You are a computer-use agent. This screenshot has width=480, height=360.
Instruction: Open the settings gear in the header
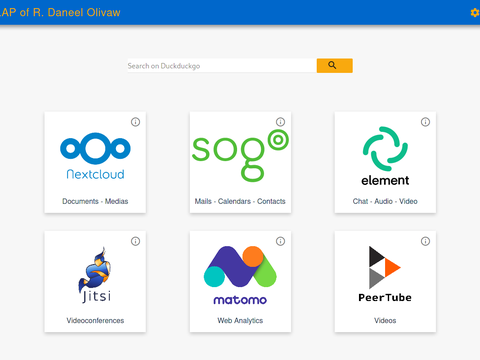[x=475, y=13]
